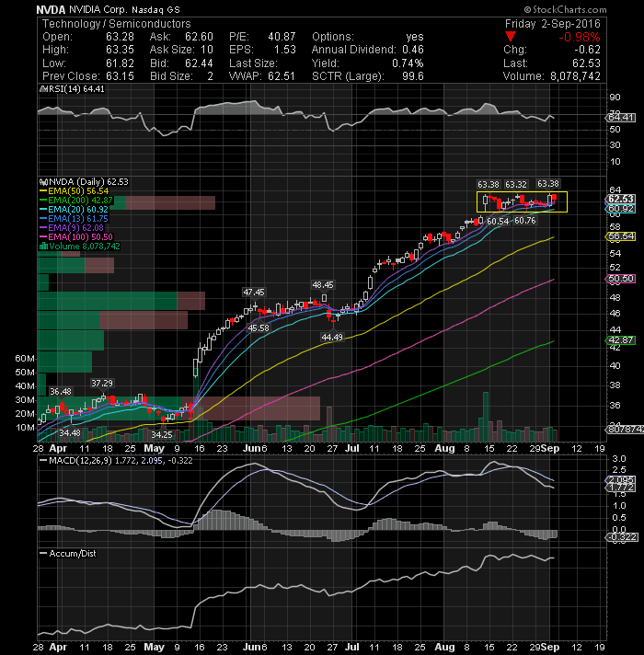Click the EMA(20) 60.92 legend entry

(x=77, y=210)
